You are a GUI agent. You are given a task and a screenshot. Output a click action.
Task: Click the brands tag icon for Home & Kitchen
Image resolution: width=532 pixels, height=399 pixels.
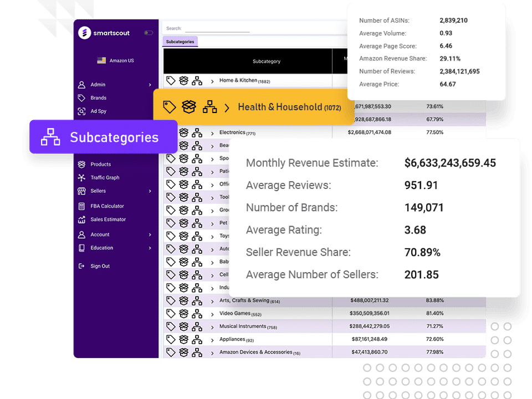point(171,81)
